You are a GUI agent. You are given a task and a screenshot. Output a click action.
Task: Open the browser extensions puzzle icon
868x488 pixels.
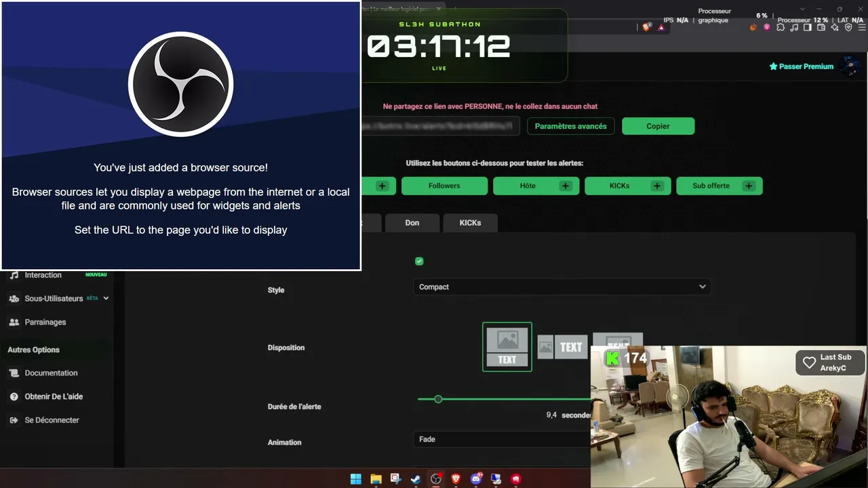pos(781,27)
